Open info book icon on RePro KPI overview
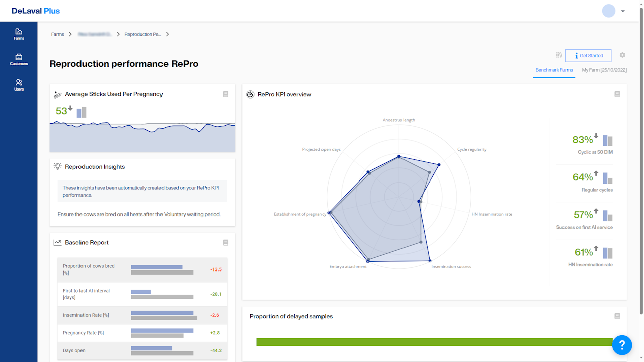 [x=617, y=94]
